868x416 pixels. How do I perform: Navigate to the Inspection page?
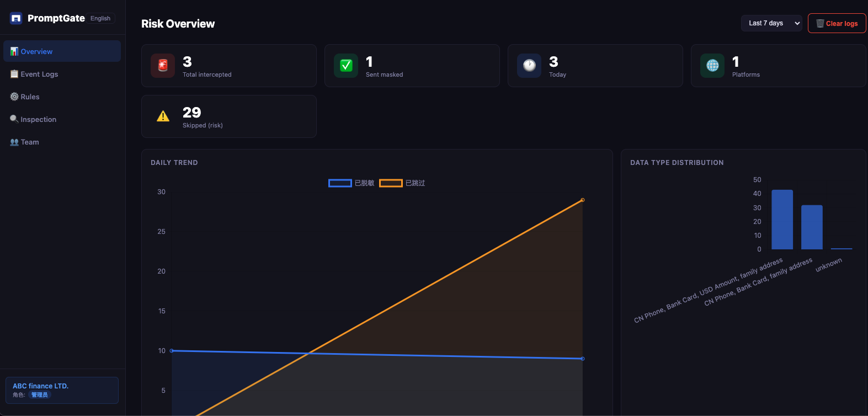click(62, 119)
